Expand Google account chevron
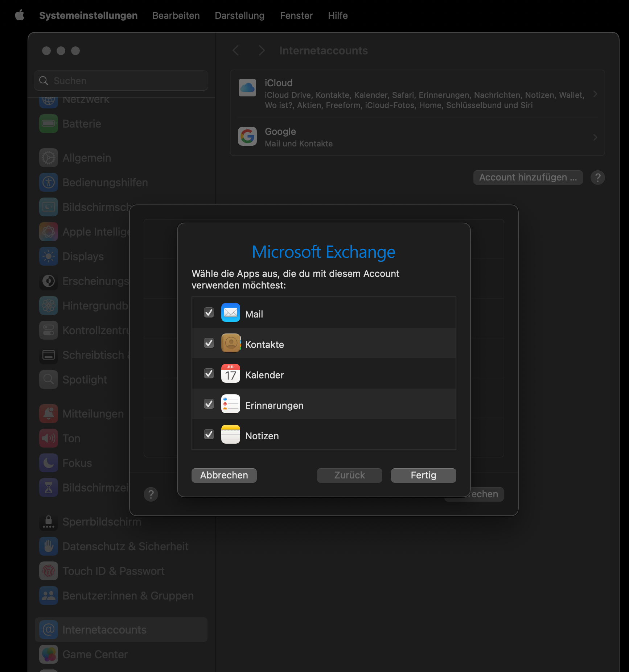629x672 pixels. coord(595,137)
